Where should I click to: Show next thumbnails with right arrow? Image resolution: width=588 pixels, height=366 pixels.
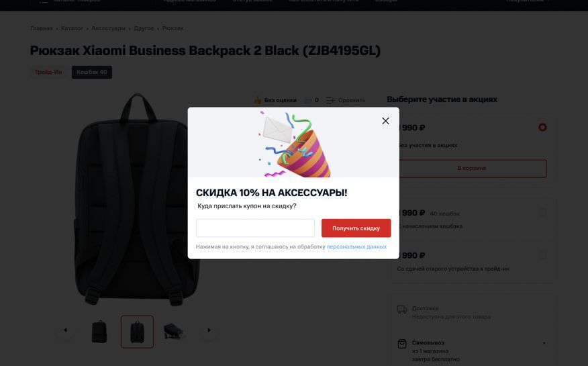pyautogui.click(x=209, y=330)
